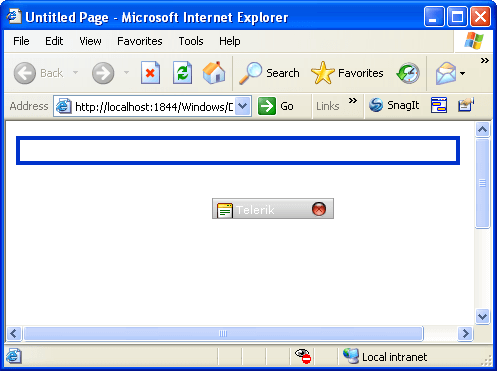Refresh the page with green arrows icon
The width and height of the screenshot is (497, 371).
pyautogui.click(x=182, y=73)
